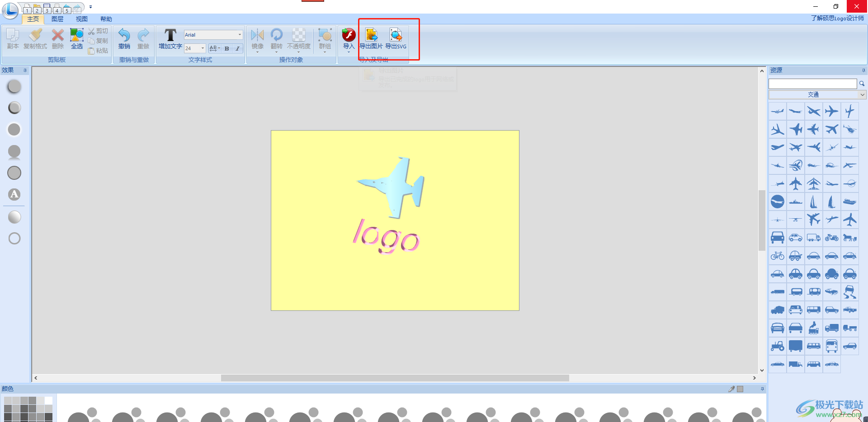Select the warship resource icon
The image size is (868, 422).
(796, 202)
